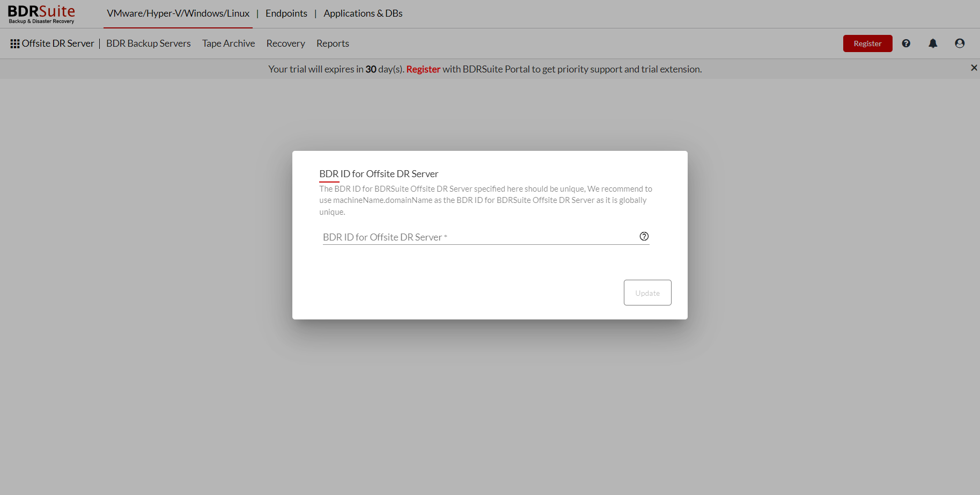The width and height of the screenshot is (980, 495).
Task: Focus the BDR ID for Offsite DR Server field
Action: pos(486,237)
